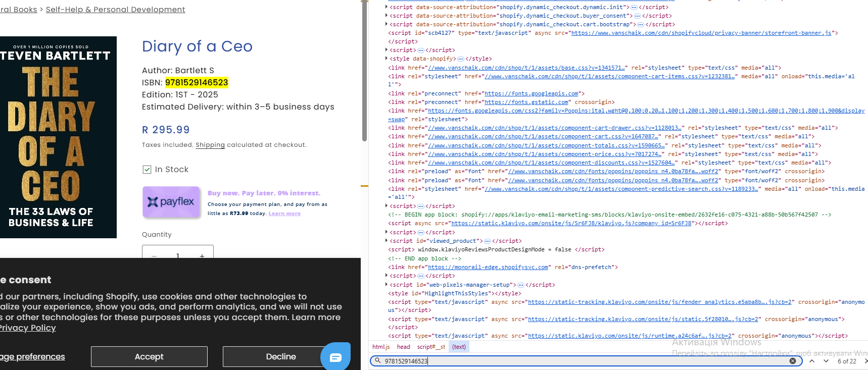Click ellipsis badge of viewed_product script
Screen dimensions: 868x370
click(x=488, y=241)
